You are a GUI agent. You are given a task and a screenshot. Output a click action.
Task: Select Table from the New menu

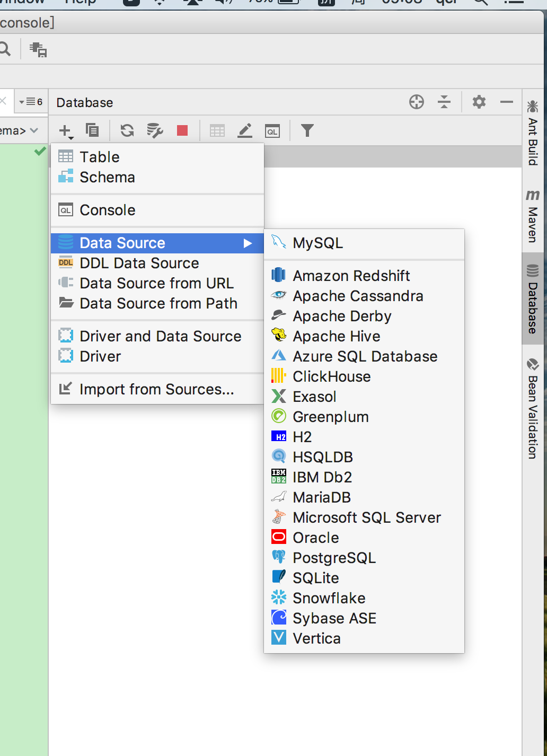157,157
